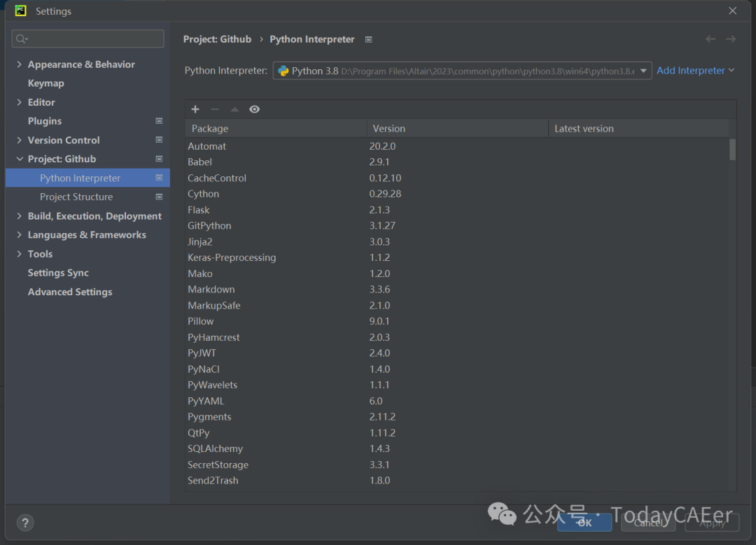Select the Flask package row
756x545 pixels.
457,210
